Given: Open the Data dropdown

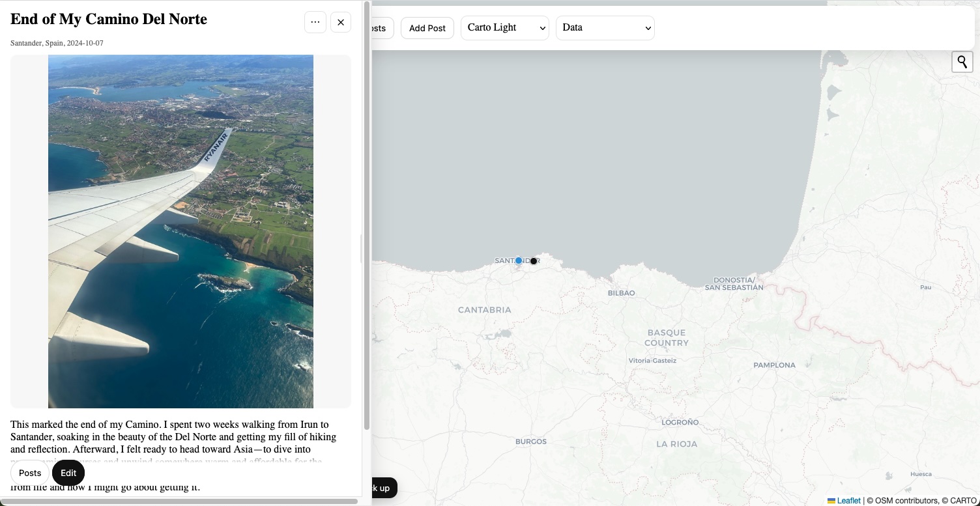Looking at the screenshot, I should (x=605, y=28).
